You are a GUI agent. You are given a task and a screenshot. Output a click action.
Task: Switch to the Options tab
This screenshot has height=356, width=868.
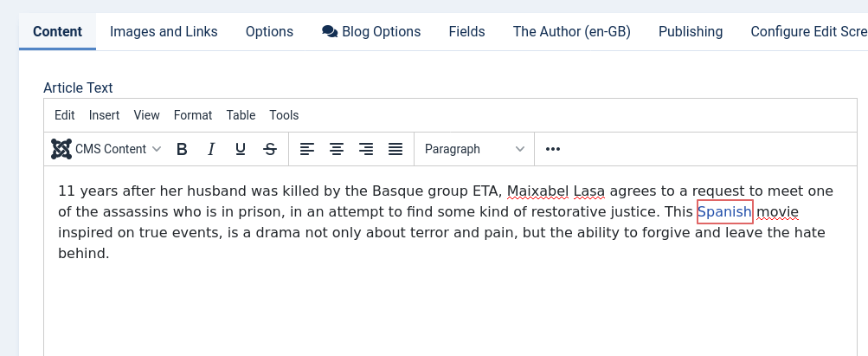270,31
